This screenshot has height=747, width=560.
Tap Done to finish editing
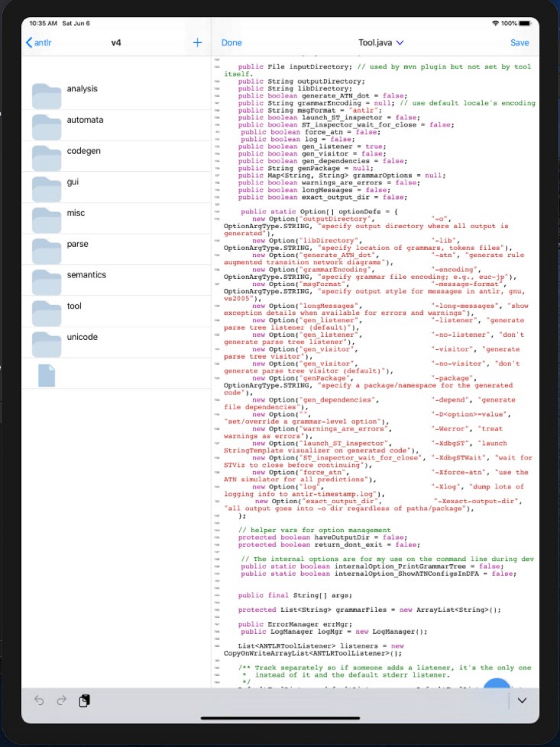[x=231, y=43]
